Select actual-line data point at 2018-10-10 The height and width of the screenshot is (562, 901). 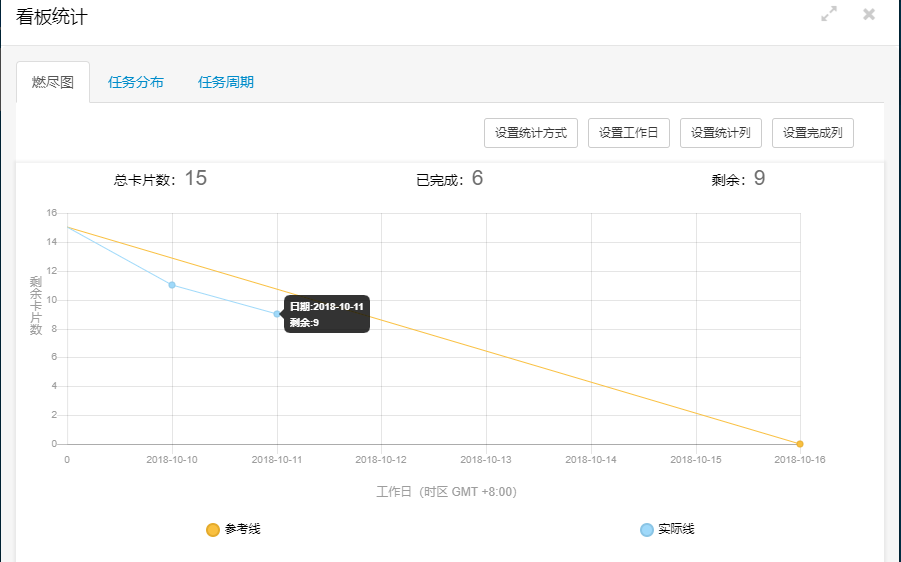[172, 285]
